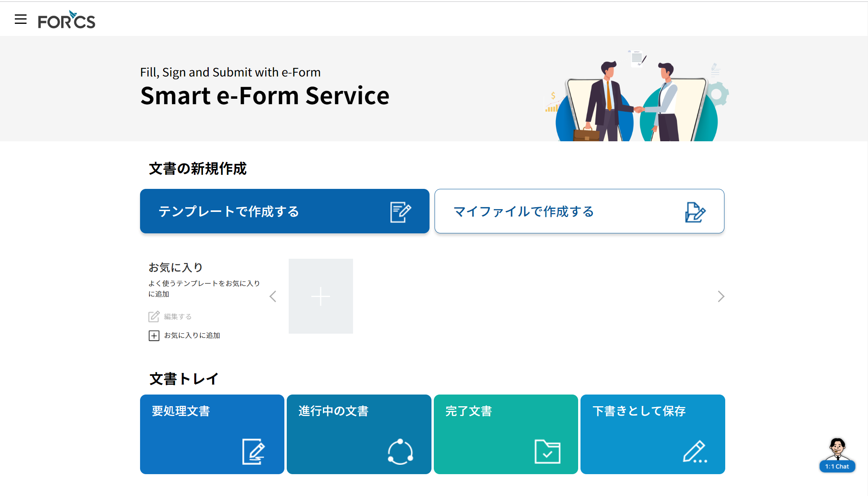Click the empty favorite plus placeholder tile

tap(321, 296)
